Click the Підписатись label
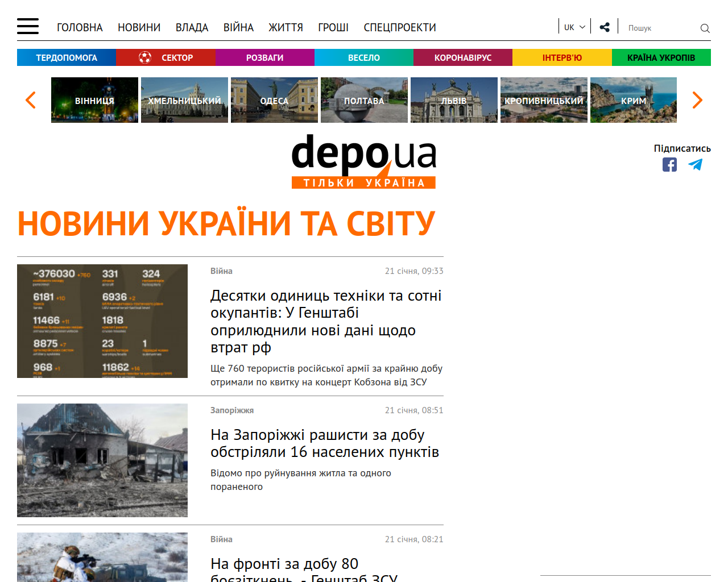 (682, 148)
